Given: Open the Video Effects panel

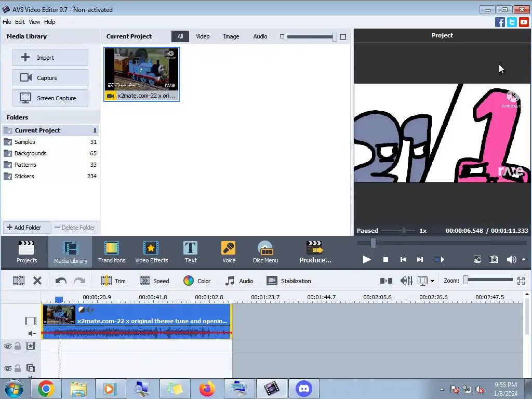Looking at the screenshot, I should click(151, 252).
